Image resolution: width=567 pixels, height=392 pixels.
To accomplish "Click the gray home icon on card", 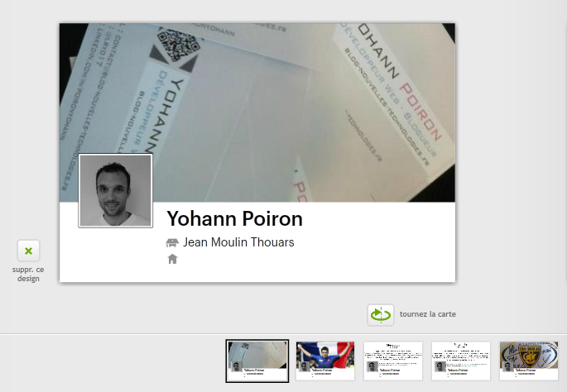I will [x=172, y=259].
